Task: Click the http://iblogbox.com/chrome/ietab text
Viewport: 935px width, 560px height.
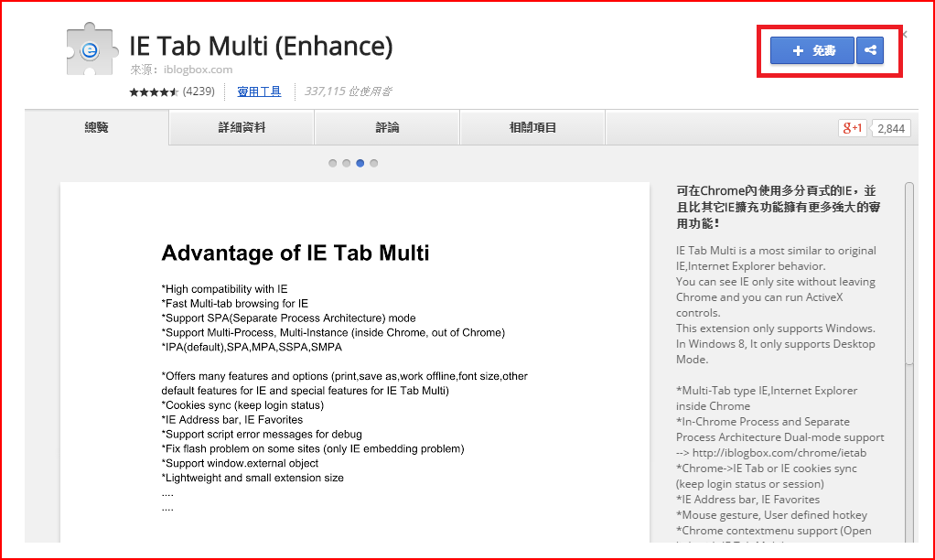Action: click(x=779, y=453)
